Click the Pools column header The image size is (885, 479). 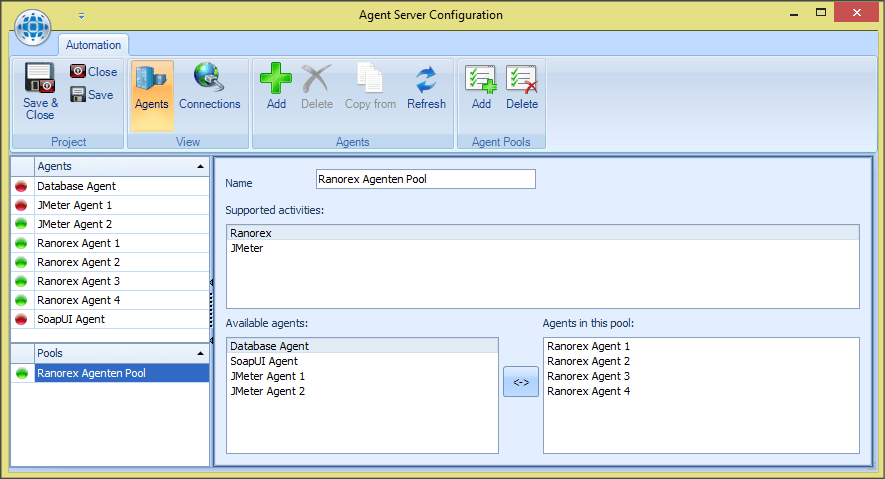121,353
